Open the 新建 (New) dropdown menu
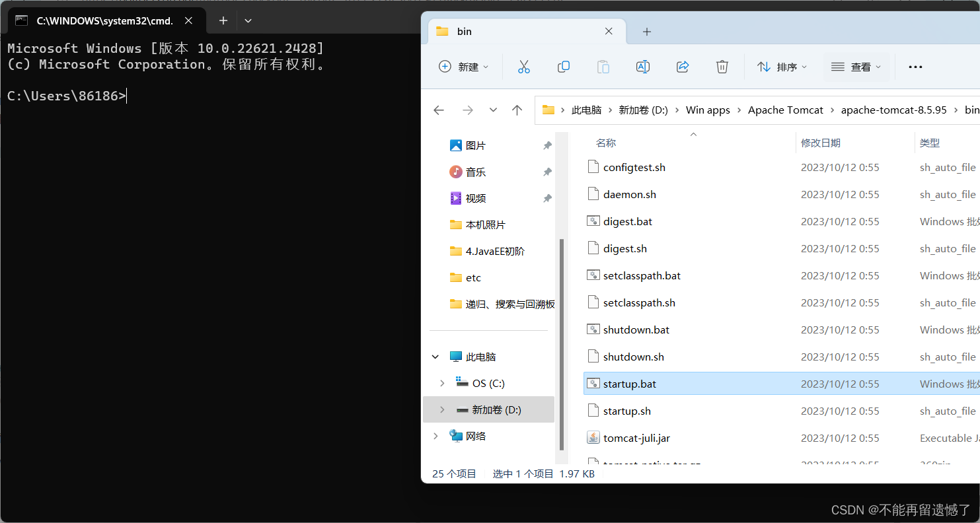Image resolution: width=980 pixels, height=523 pixels. (x=464, y=67)
